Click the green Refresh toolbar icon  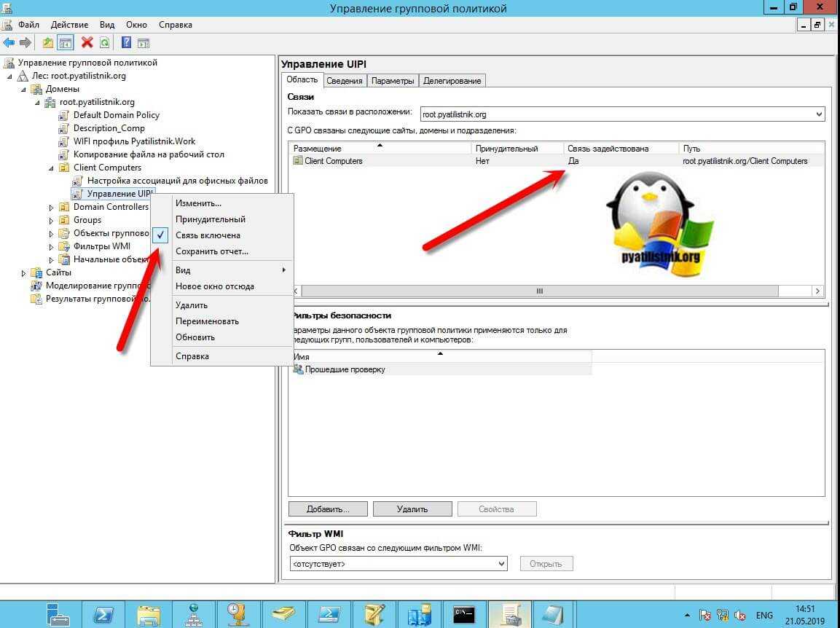(105, 43)
